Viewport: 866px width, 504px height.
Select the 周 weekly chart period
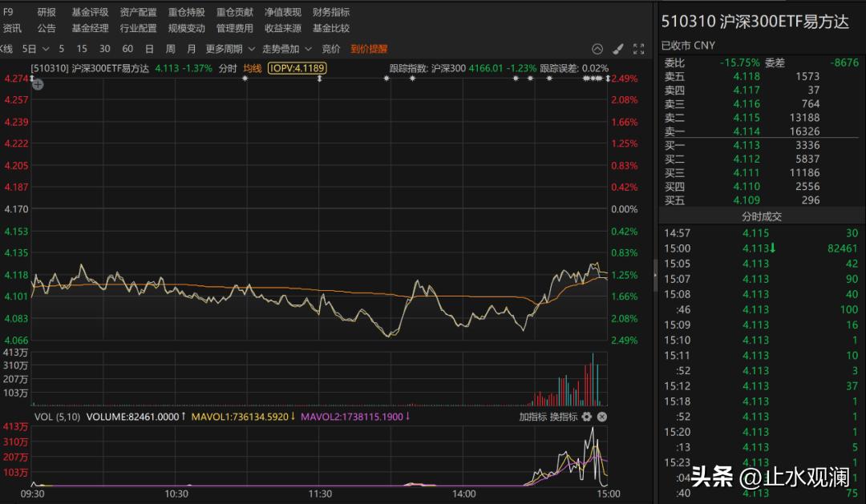click(171, 49)
